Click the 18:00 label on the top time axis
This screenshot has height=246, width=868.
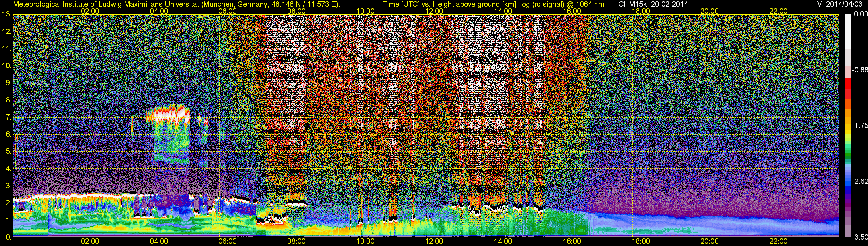[641, 11]
